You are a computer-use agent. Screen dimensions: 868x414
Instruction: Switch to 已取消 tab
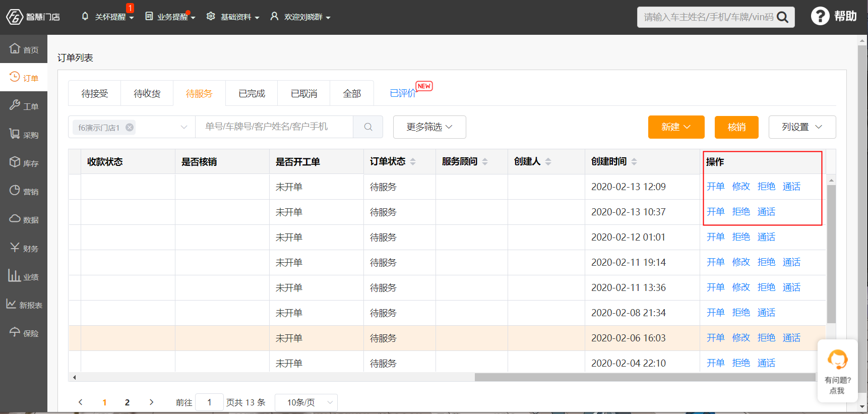pos(304,93)
